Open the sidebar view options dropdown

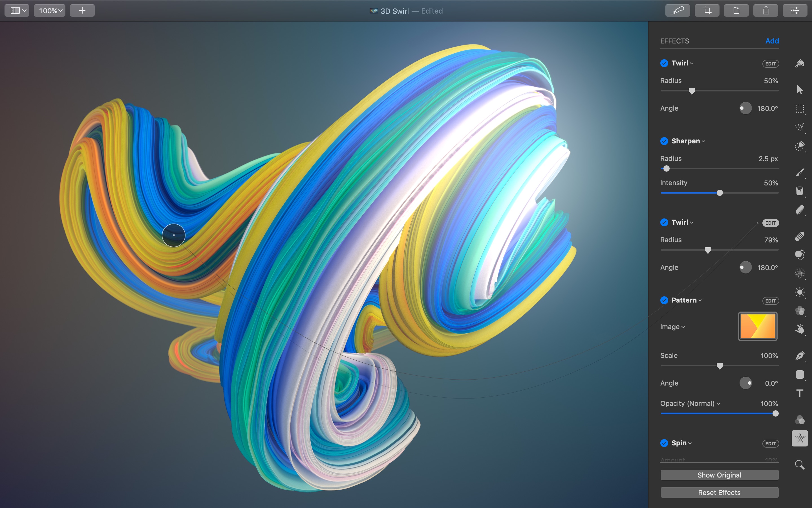point(17,10)
